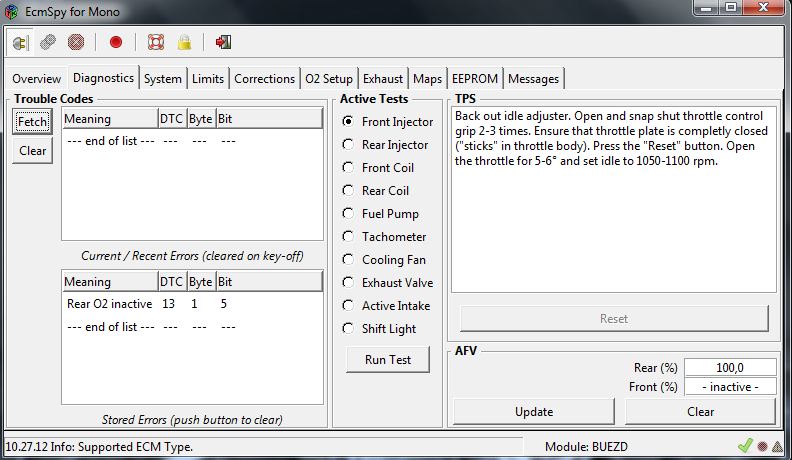
Task: Open help via the lifebuoy icon
Action: point(155,42)
